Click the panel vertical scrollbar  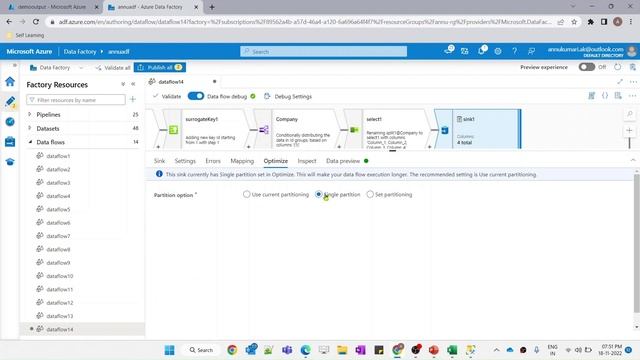pos(636,243)
